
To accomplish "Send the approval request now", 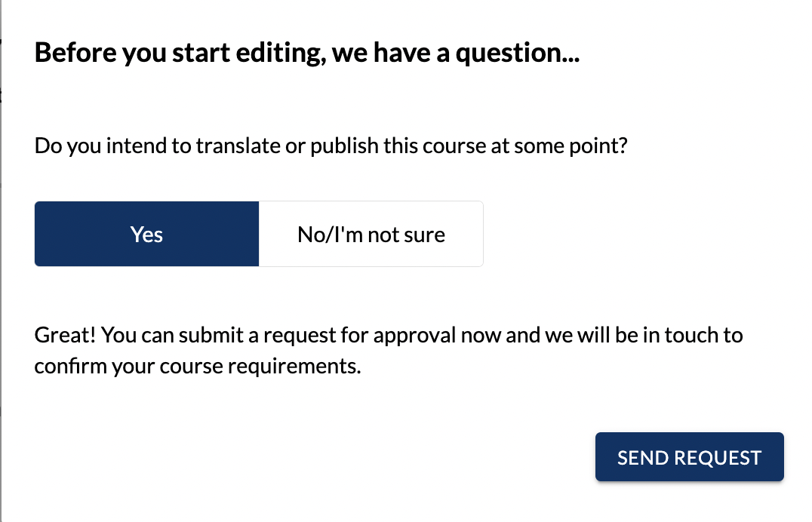I will (x=689, y=457).
